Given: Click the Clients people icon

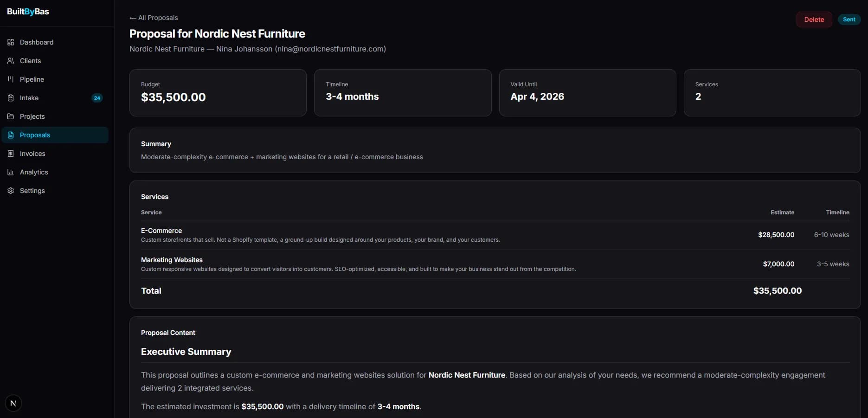Looking at the screenshot, I should pyautogui.click(x=11, y=61).
